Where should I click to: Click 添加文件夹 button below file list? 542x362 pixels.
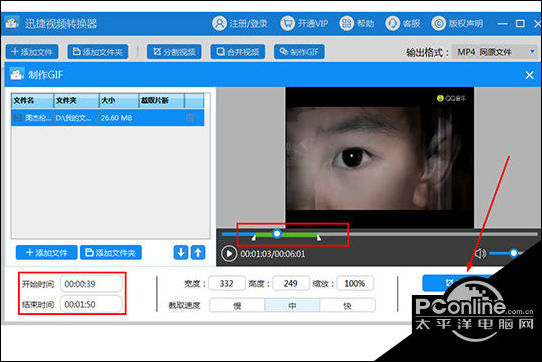coord(111,252)
